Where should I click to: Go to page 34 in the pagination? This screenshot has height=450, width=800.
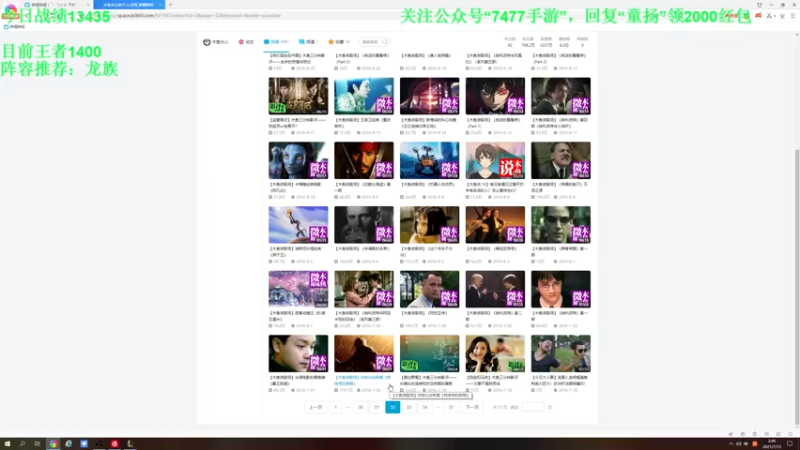pos(424,407)
